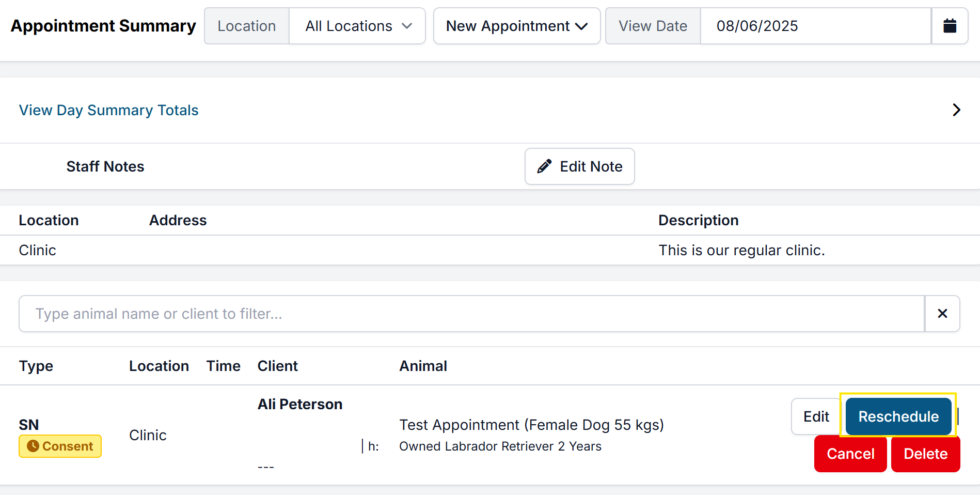This screenshot has height=495, width=980.
Task: Click the Type column header
Action: coord(36,366)
